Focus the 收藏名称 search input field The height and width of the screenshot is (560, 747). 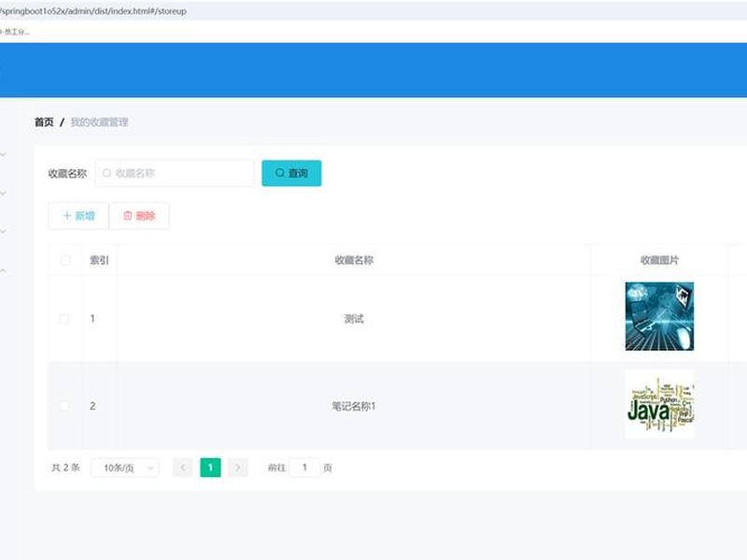[x=175, y=173]
